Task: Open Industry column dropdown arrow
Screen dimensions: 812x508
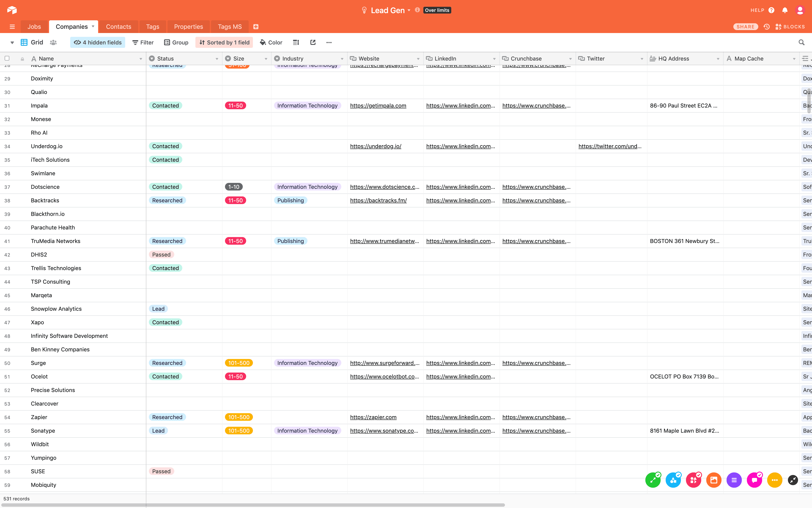Action: tap(342, 59)
